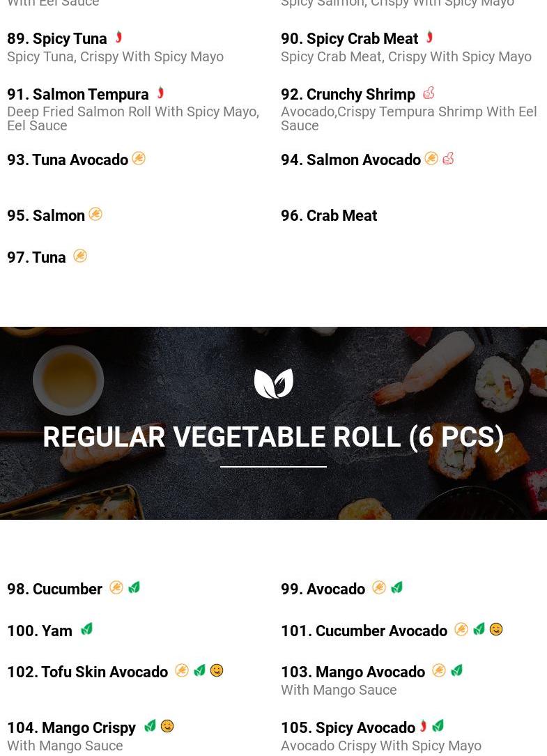The image size is (547, 756).
Task: Click the chili pepper icon beside Spicy Avocado
Action: point(424,726)
